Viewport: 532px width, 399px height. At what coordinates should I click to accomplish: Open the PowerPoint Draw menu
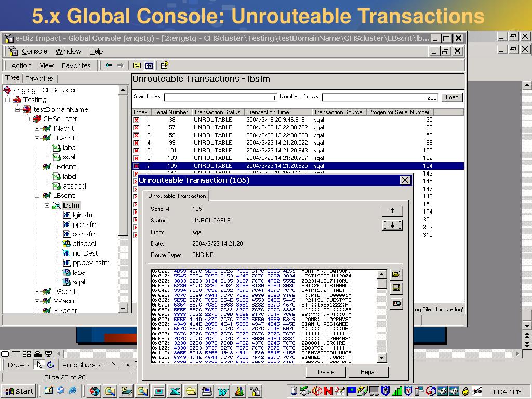coord(18,365)
